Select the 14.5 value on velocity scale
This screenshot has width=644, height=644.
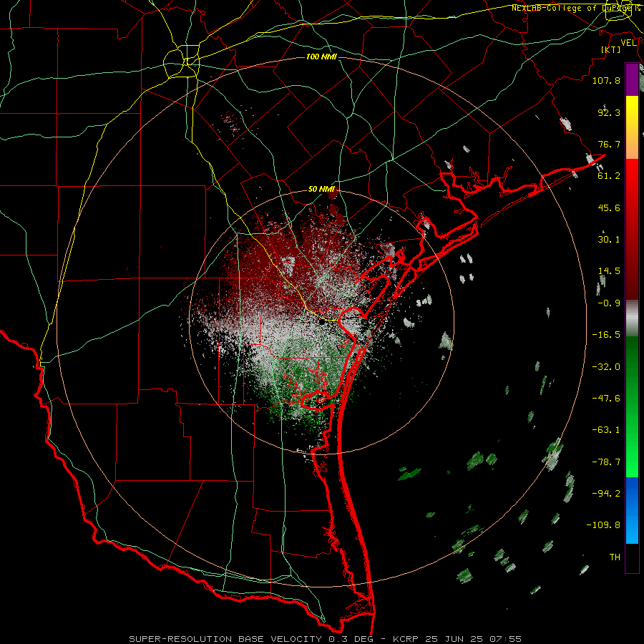(609, 271)
